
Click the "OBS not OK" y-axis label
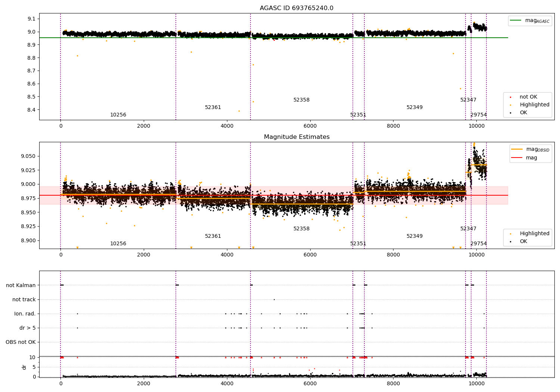(21, 342)
